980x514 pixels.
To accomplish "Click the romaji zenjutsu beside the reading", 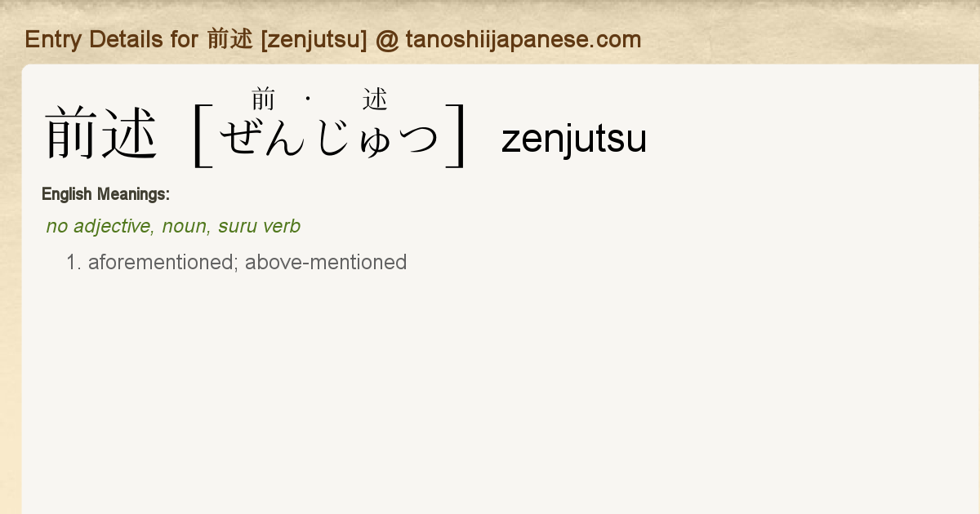I will [x=573, y=140].
